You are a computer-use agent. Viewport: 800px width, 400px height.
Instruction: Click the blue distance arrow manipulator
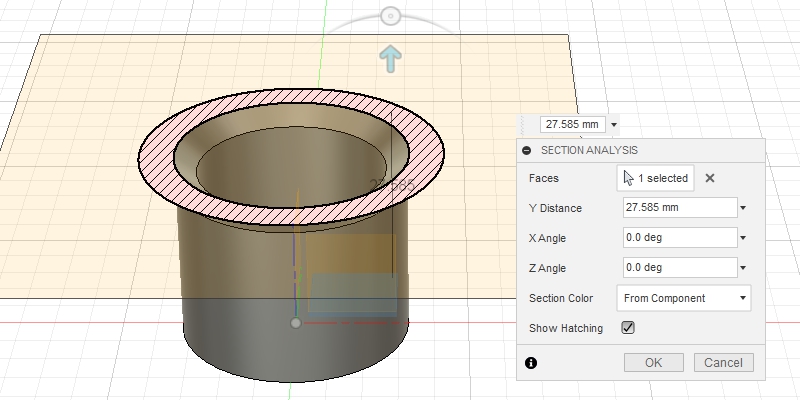tap(391, 58)
